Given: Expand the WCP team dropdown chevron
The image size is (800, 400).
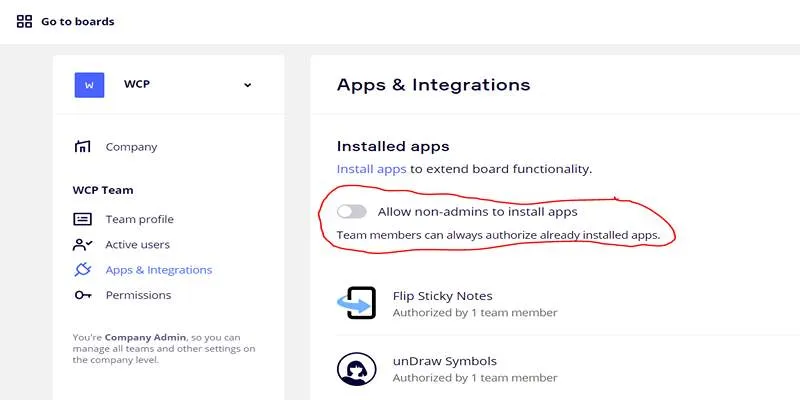Looking at the screenshot, I should [247, 85].
